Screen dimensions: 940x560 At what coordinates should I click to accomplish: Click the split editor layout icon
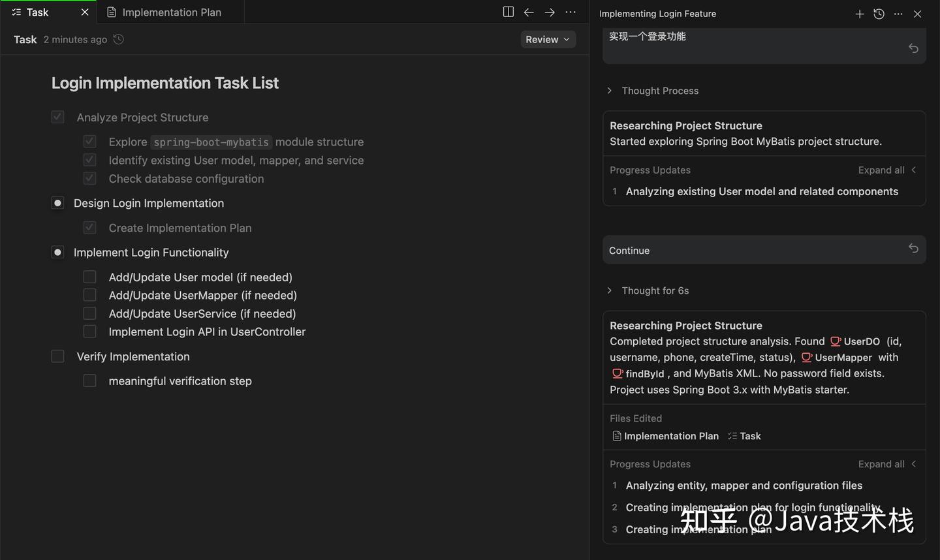pyautogui.click(x=508, y=12)
